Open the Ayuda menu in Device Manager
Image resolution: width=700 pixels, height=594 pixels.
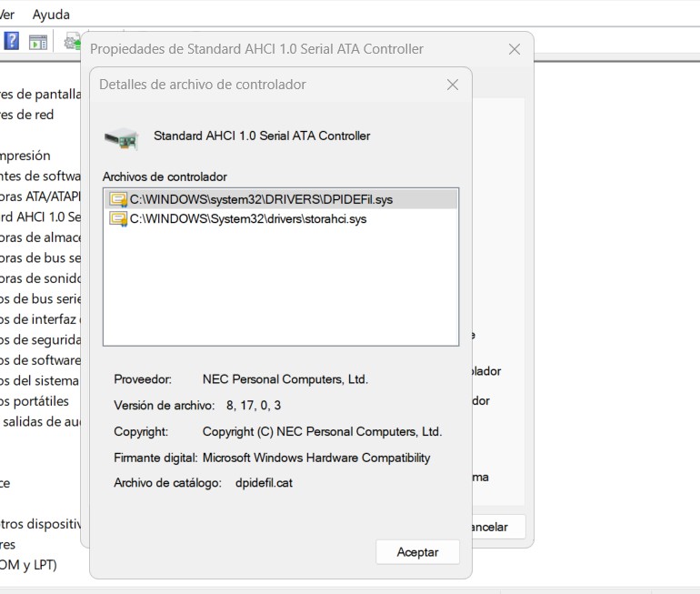[51, 15]
